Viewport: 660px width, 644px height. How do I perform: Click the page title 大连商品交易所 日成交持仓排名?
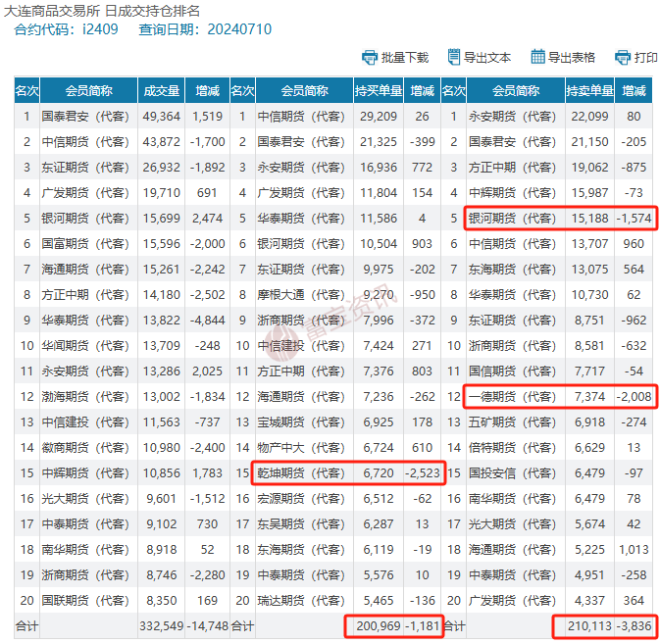(x=102, y=11)
